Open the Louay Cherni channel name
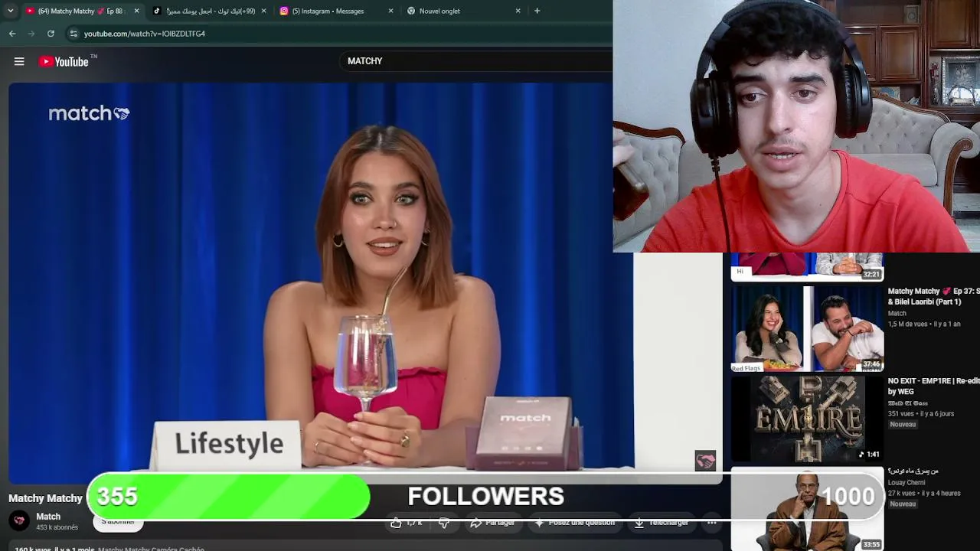The width and height of the screenshot is (980, 551). [906, 483]
